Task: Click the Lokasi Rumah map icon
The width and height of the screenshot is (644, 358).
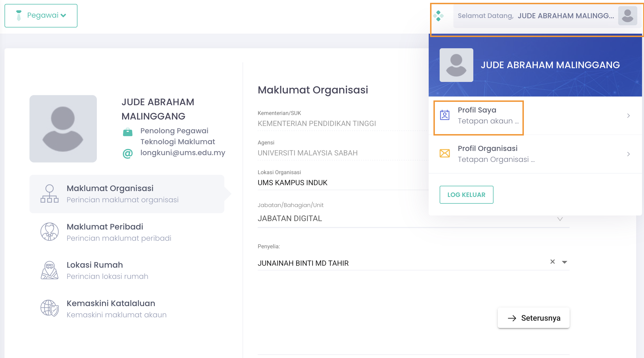Action: click(49, 270)
